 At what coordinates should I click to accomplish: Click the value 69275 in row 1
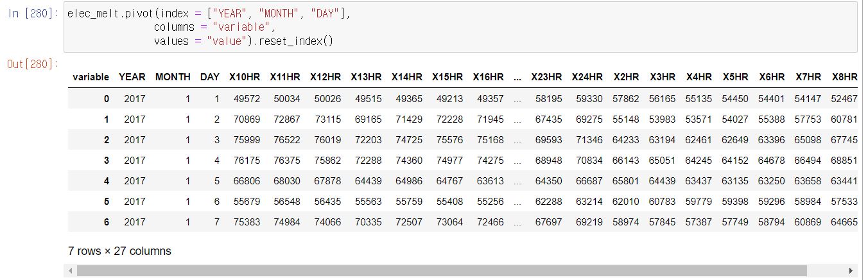[x=590, y=119]
